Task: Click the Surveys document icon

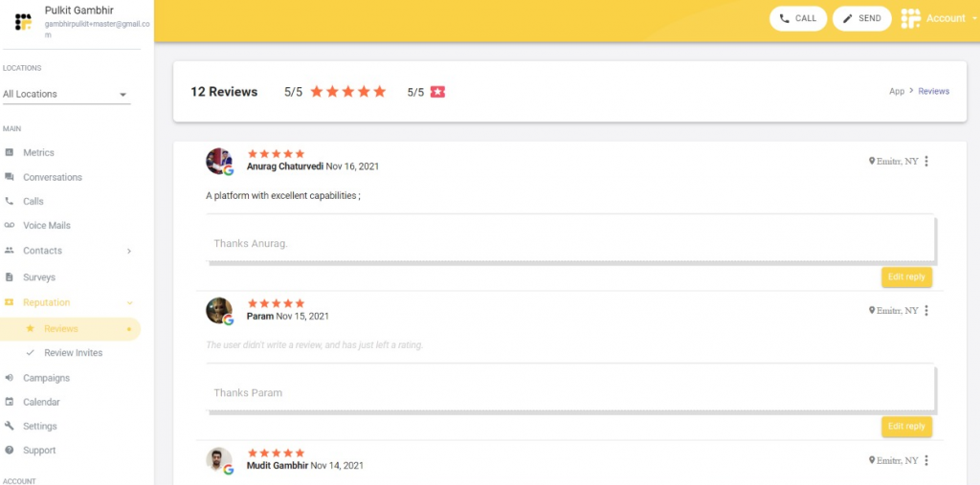Action: point(10,276)
